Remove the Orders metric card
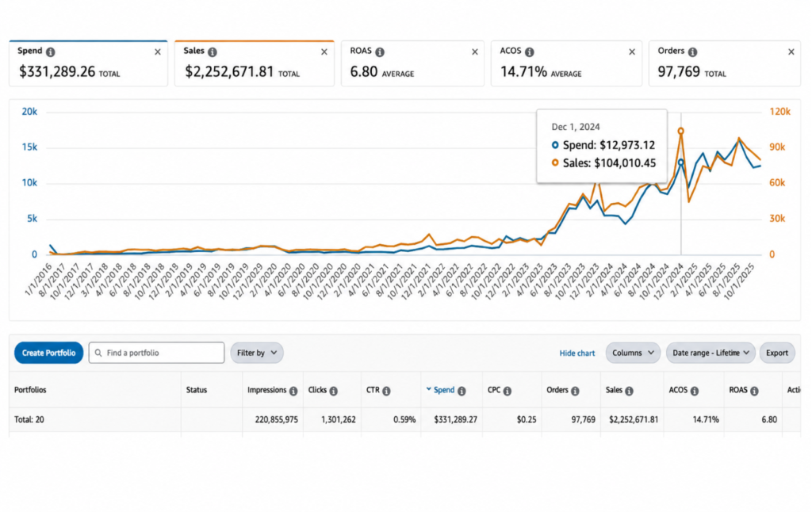The height and width of the screenshot is (512, 812). coord(791,52)
